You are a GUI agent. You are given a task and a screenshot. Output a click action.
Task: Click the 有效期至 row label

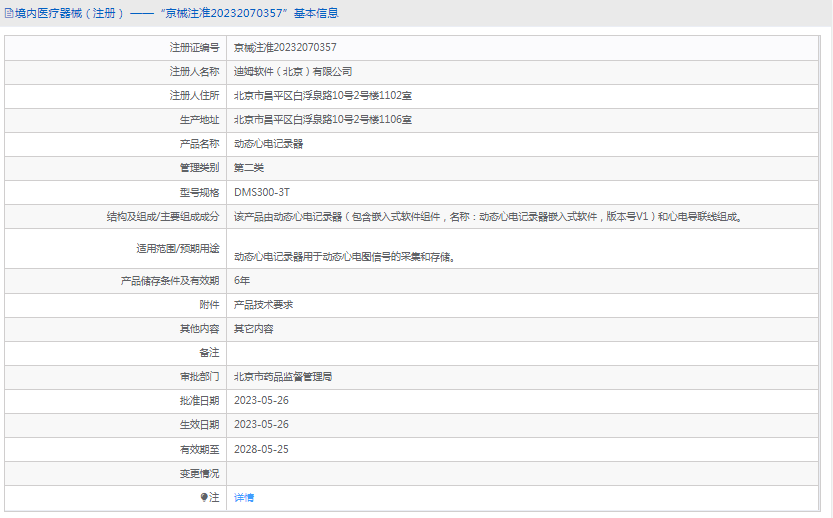click(x=199, y=450)
